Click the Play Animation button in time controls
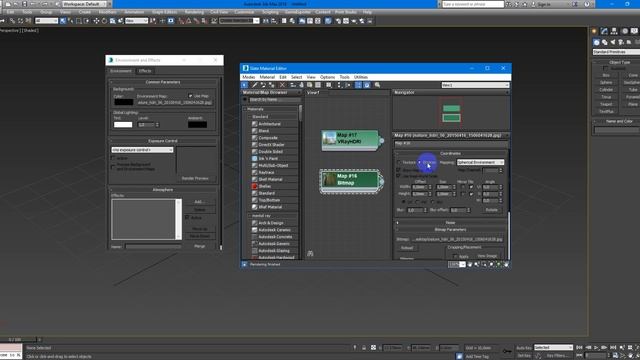This screenshot has height=360, width=640. click(x=596, y=347)
